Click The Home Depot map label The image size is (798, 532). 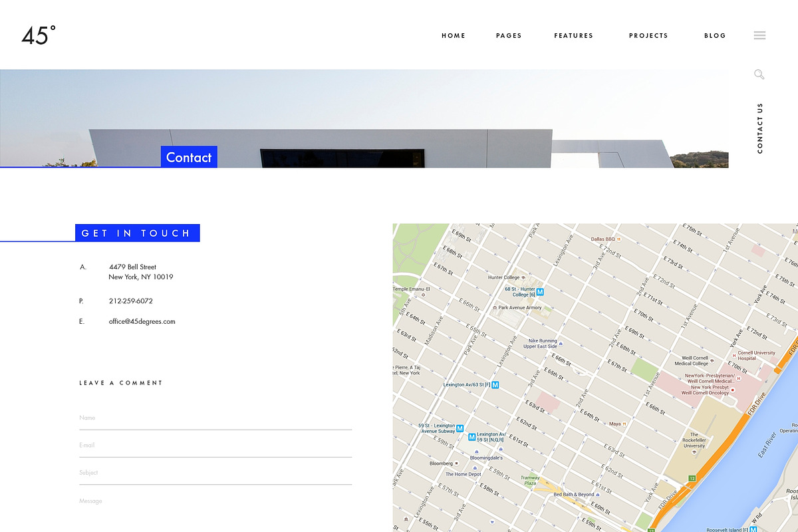click(x=464, y=474)
